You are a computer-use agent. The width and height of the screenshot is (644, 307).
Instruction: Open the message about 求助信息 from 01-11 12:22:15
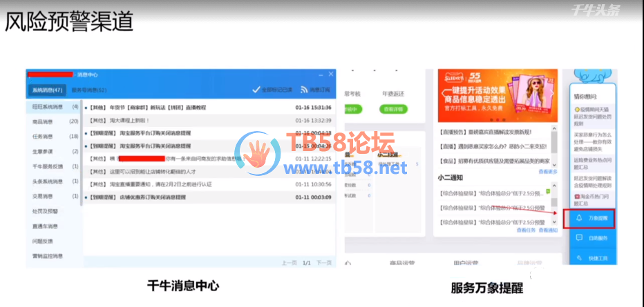209,159
